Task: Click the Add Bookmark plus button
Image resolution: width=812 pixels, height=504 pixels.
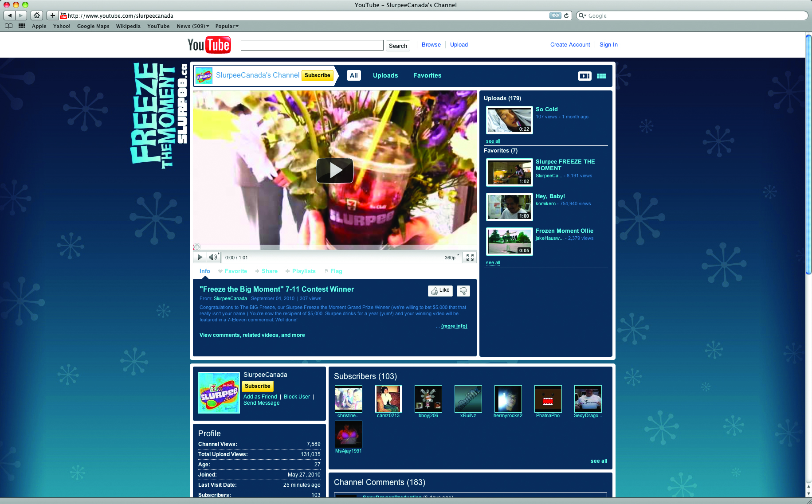Action: coord(53,16)
